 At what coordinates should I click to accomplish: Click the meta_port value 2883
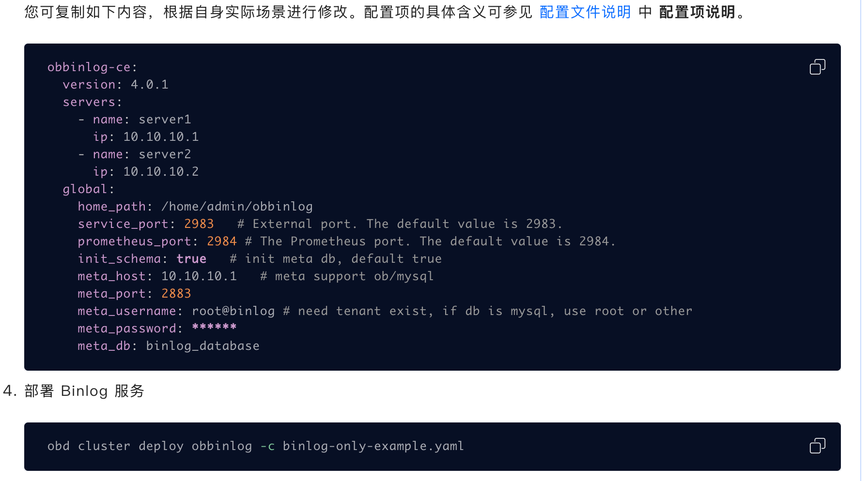(176, 294)
